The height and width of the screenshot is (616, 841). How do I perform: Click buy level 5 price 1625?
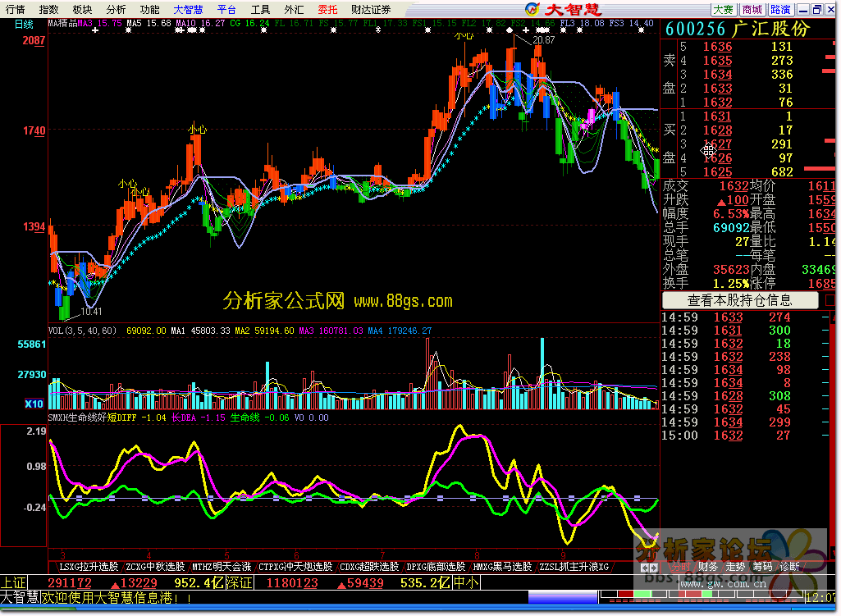(x=718, y=172)
